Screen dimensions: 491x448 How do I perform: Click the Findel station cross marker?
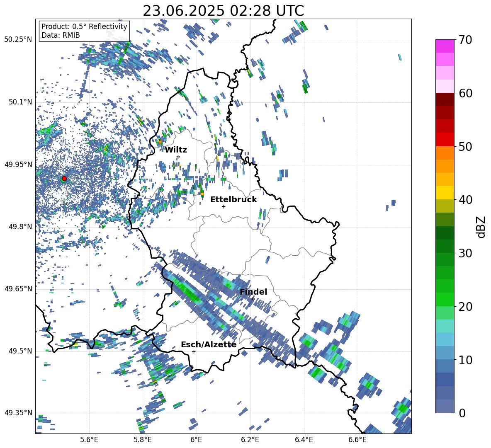(x=253, y=299)
